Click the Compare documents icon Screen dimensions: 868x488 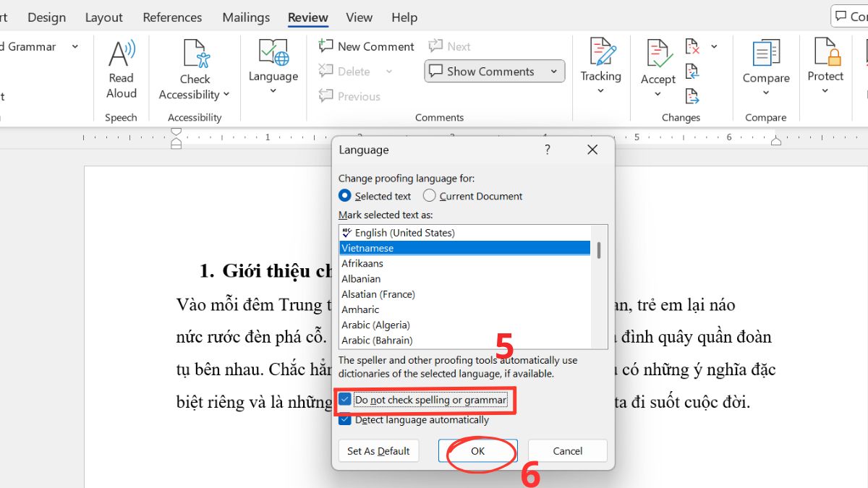[766, 53]
